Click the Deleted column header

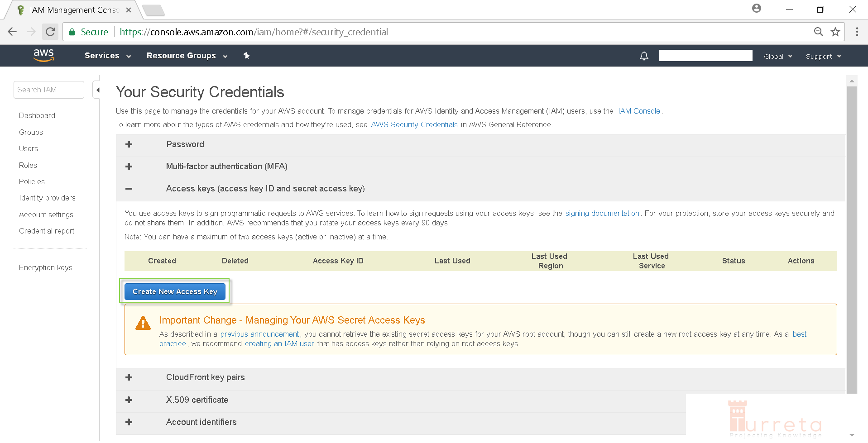[235, 261]
